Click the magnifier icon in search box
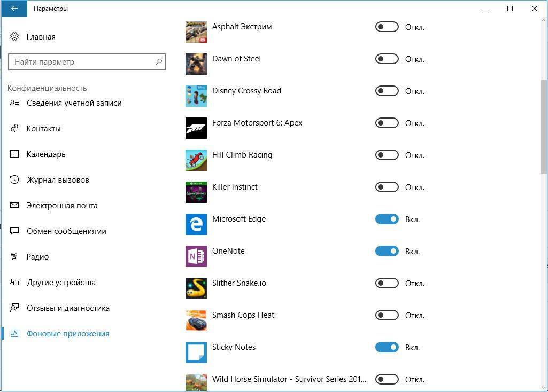Screen dimensions: 548x392 tap(158, 62)
